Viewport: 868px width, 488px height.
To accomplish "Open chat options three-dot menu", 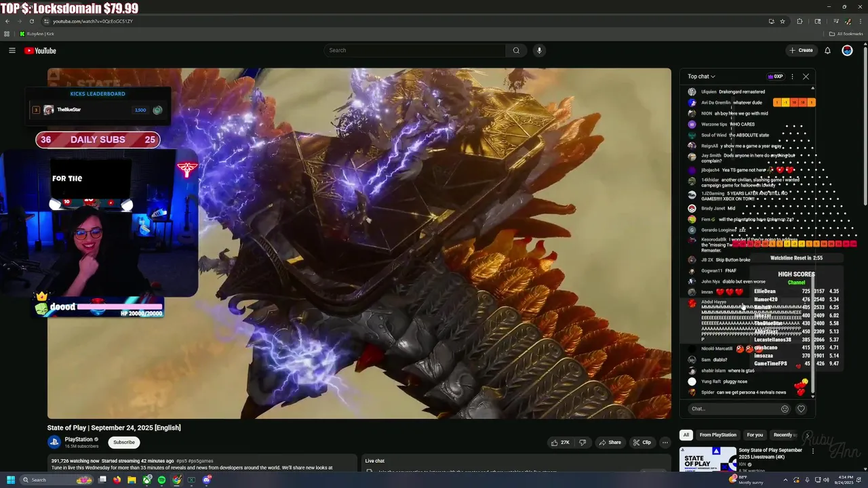I will (792, 77).
